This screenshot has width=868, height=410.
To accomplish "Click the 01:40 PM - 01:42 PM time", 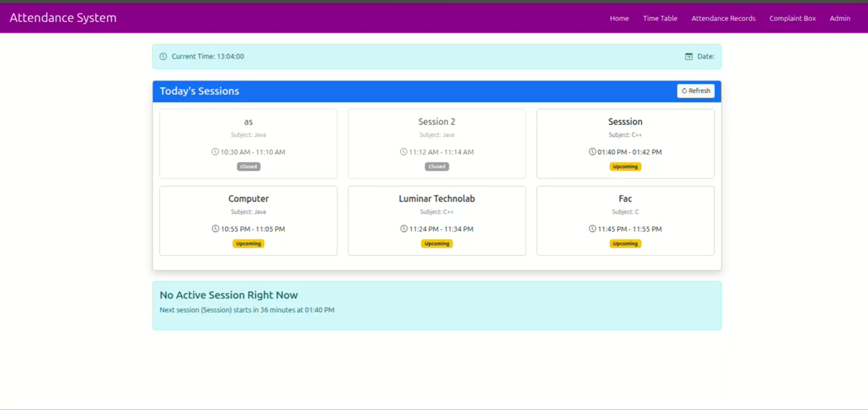I will (629, 152).
